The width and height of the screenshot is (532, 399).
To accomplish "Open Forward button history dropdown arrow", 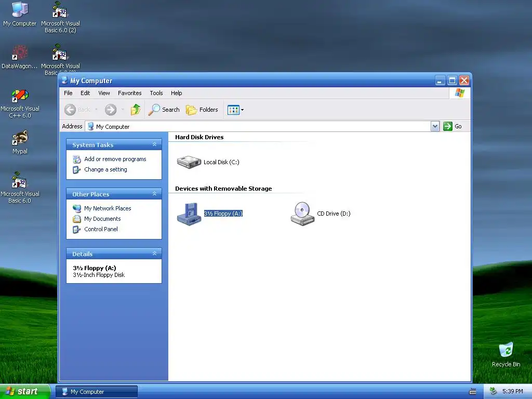I will coord(123,109).
